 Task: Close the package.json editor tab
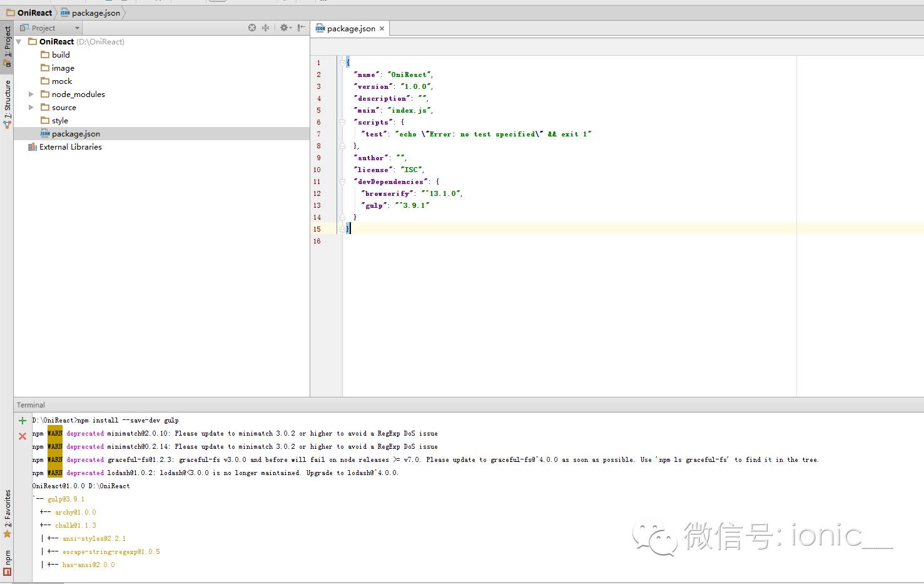click(x=382, y=28)
